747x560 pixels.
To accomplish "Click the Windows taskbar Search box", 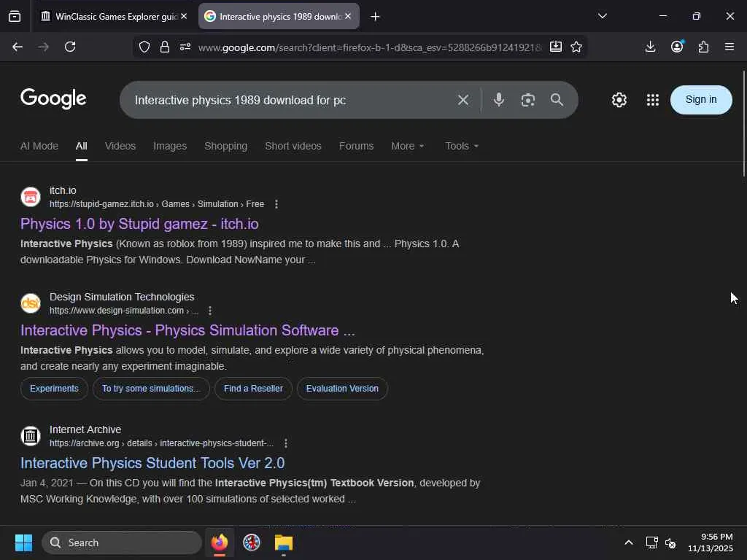I will point(122,542).
